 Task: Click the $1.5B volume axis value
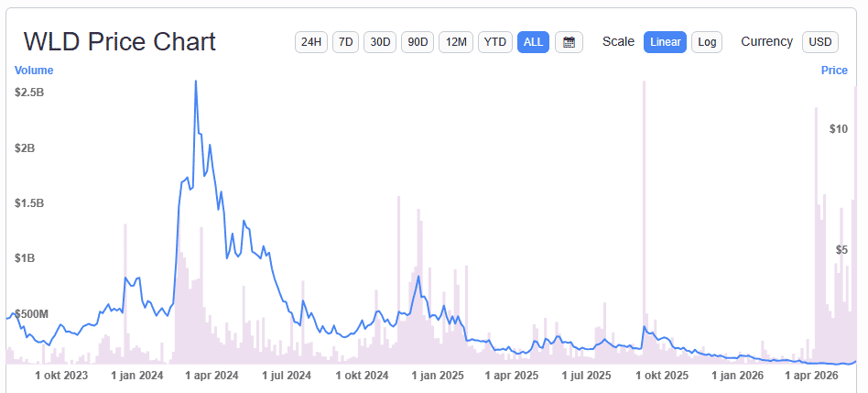click(29, 203)
